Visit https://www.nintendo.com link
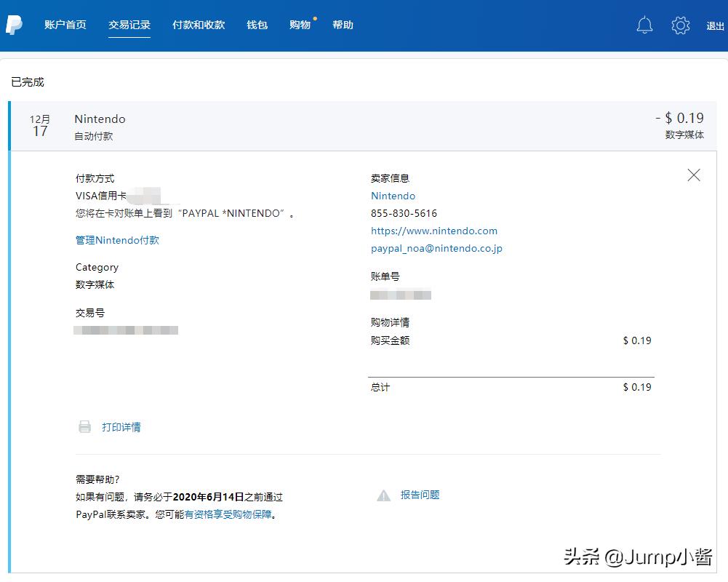 [x=434, y=231]
